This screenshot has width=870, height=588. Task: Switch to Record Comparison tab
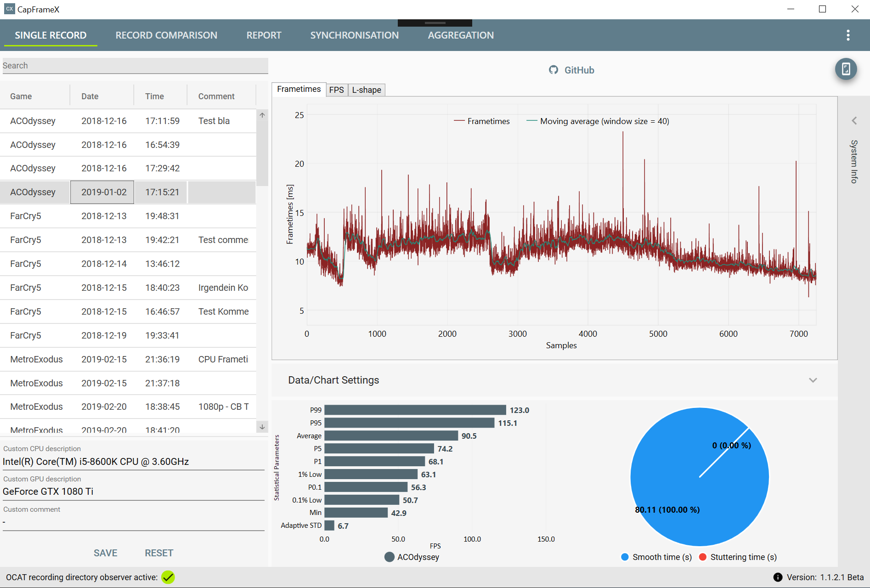pos(166,35)
